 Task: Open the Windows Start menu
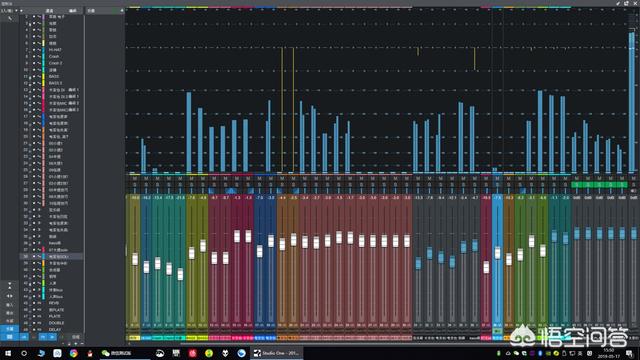pyautogui.click(x=8, y=353)
